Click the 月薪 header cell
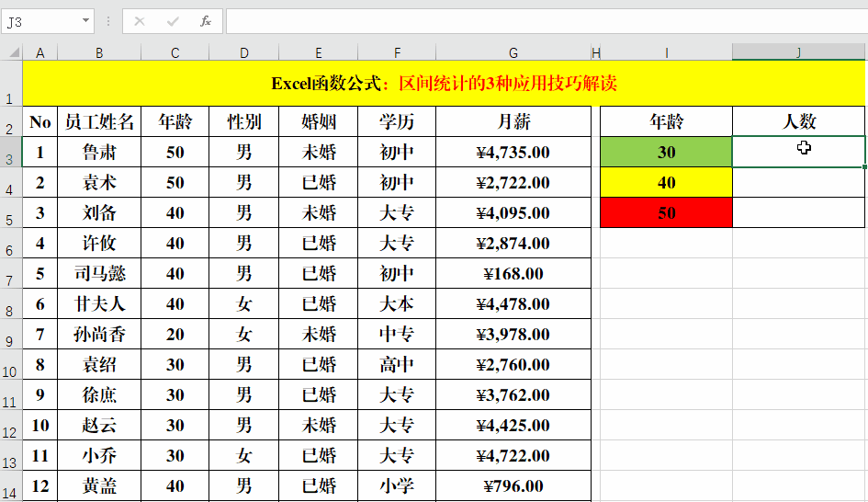Screen dimensions: 868x502 pyautogui.click(x=513, y=121)
